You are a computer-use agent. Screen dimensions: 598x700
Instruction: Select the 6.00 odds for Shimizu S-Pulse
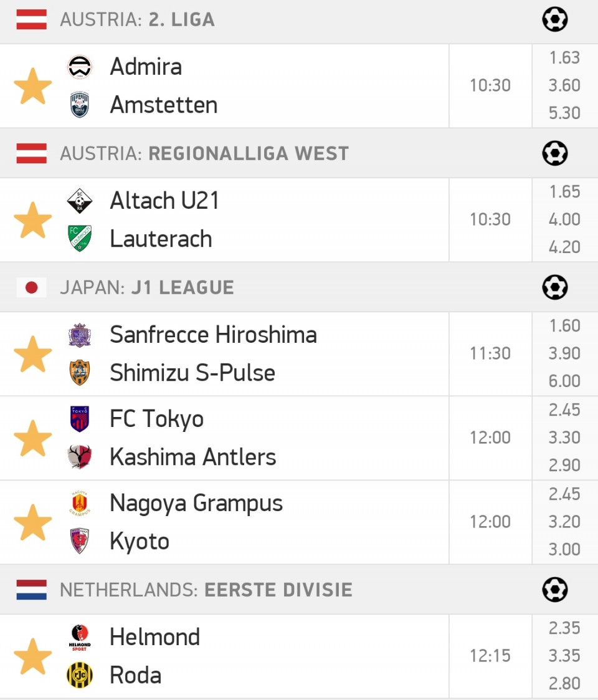(x=564, y=381)
